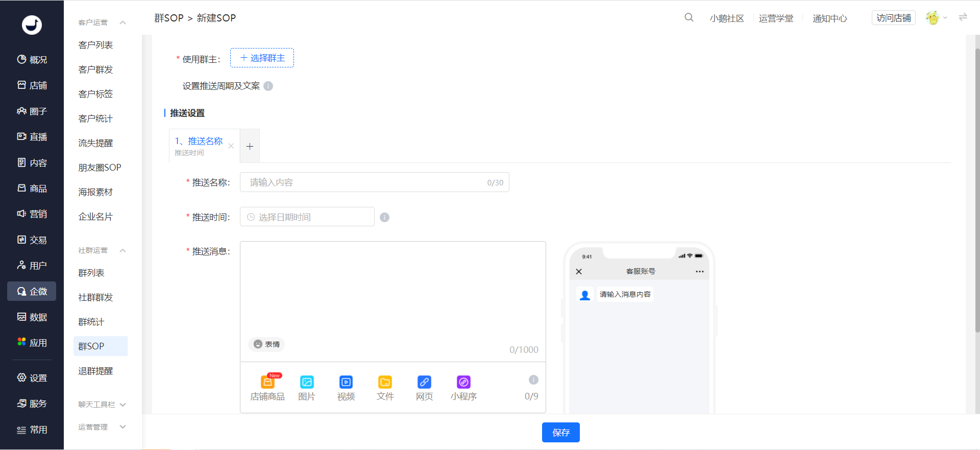Add a 网页 web link attachment
The height and width of the screenshot is (450, 980).
pyautogui.click(x=424, y=388)
